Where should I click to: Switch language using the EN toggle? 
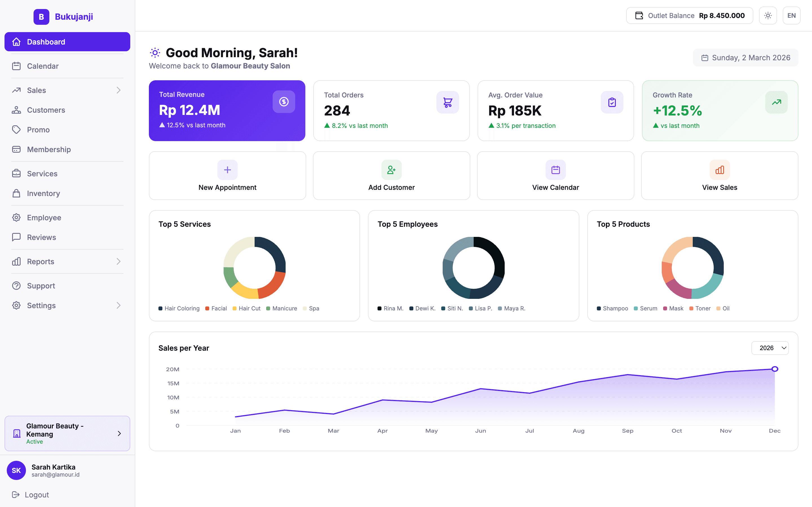pos(791,15)
